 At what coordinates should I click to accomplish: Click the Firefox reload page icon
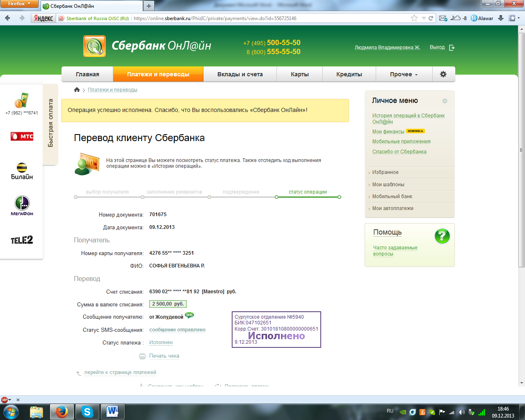click(x=431, y=18)
